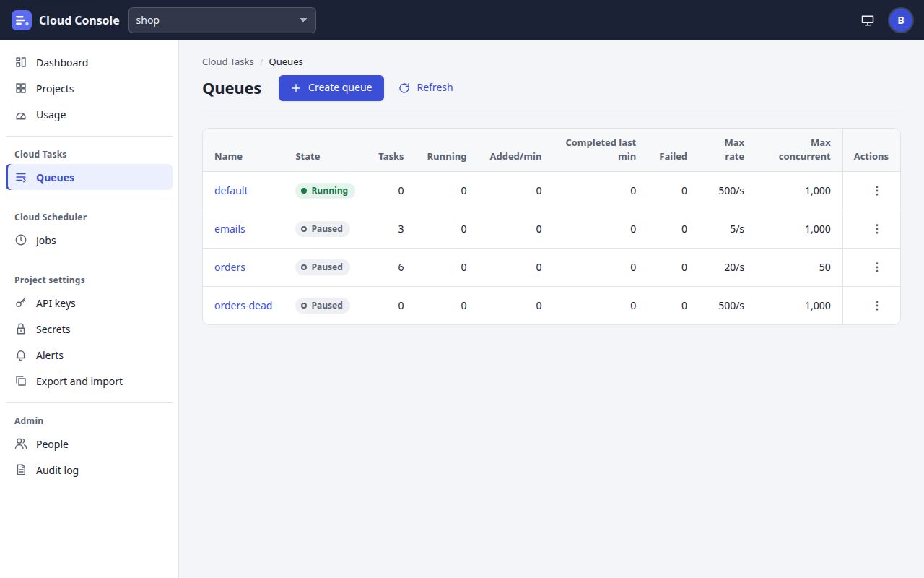
Task: Open Projects in the sidebar
Action: pyautogui.click(x=89, y=89)
